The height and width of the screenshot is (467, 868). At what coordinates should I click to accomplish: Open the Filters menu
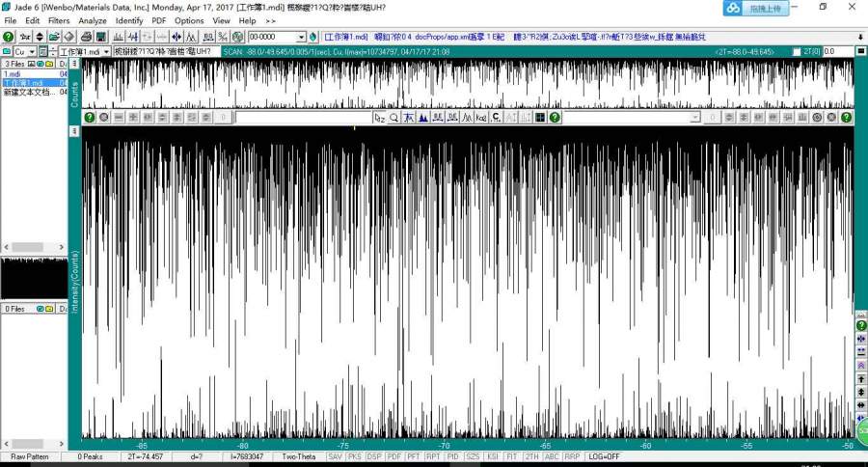click(59, 20)
